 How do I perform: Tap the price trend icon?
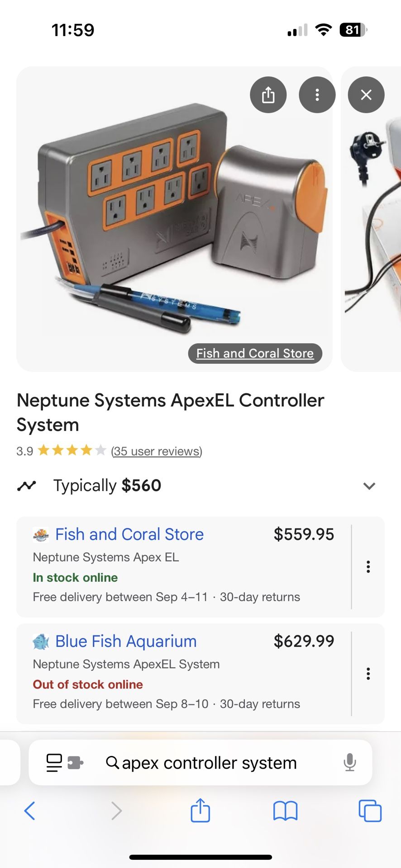[x=27, y=486]
